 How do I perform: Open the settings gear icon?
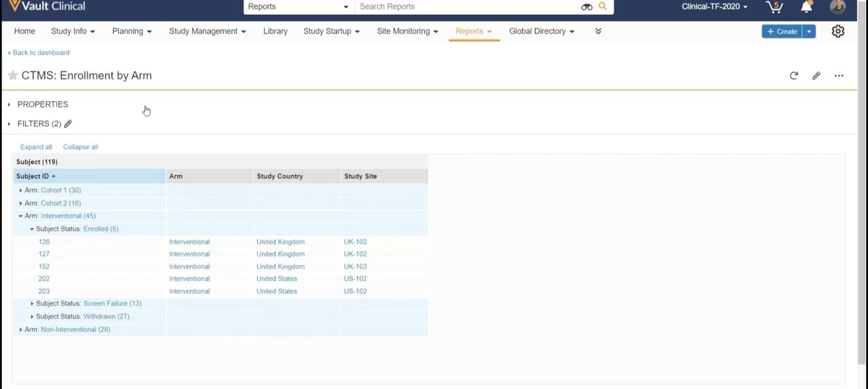(838, 31)
